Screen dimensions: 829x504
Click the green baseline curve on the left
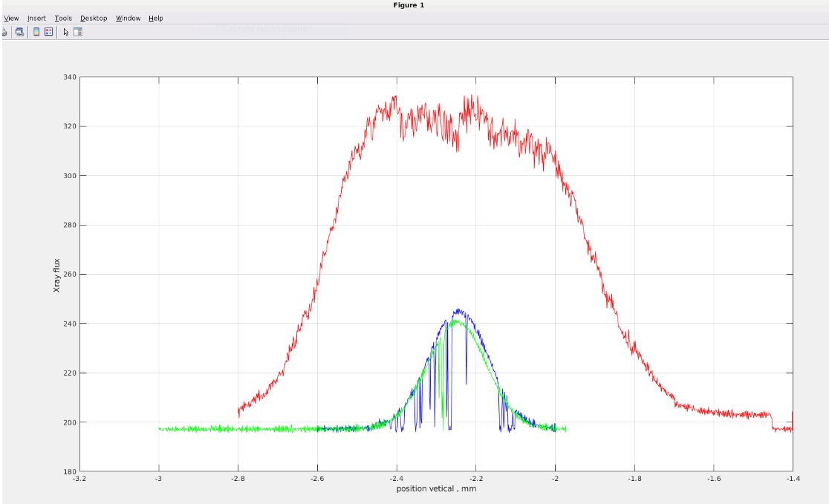point(223,429)
